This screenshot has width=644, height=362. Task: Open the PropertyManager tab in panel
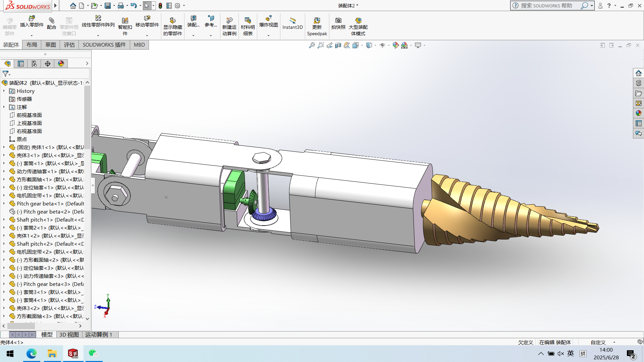(21, 64)
